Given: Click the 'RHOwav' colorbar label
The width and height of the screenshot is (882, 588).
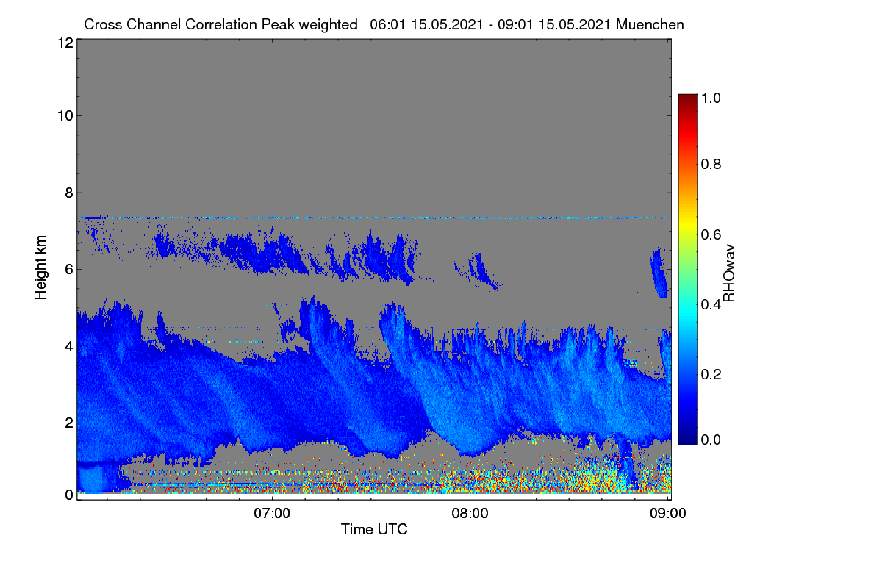Looking at the screenshot, I should pyautogui.click(x=729, y=273).
